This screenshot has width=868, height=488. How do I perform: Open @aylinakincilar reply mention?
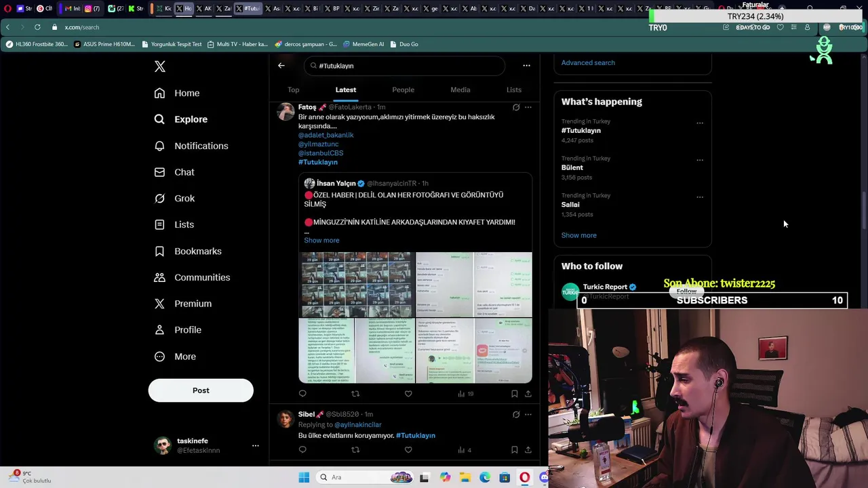click(x=358, y=424)
